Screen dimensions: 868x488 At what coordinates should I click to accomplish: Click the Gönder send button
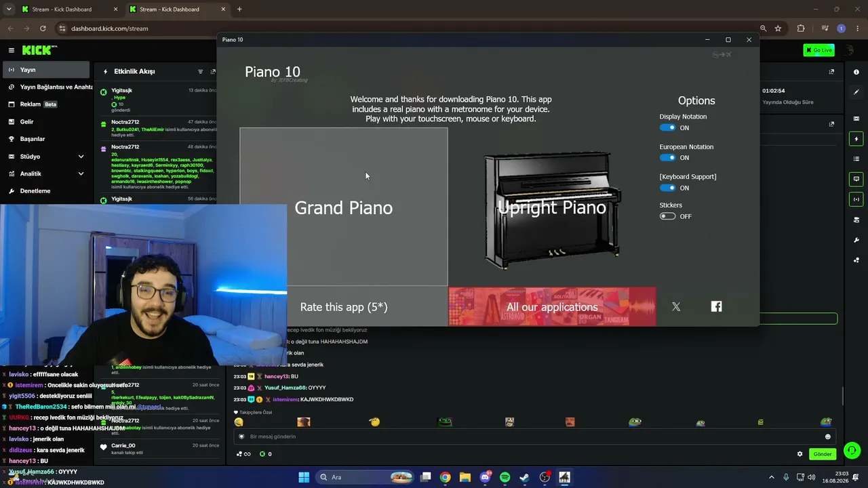coord(823,454)
